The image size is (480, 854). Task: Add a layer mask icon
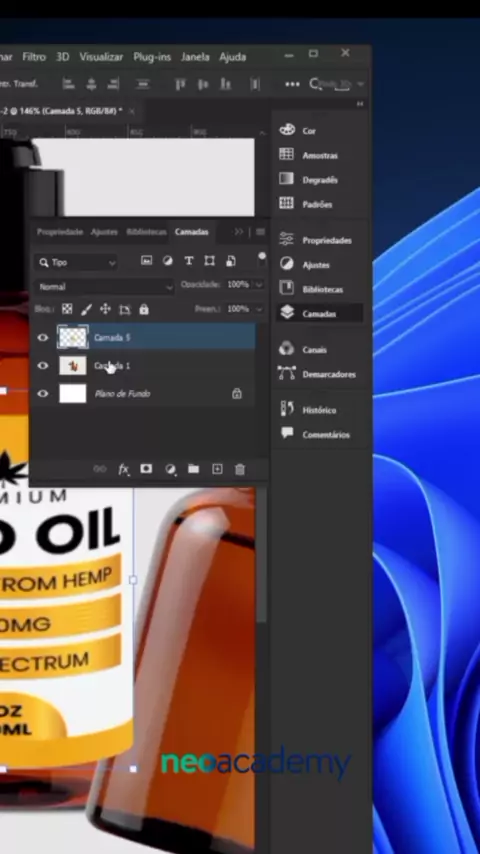tap(146, 468)
